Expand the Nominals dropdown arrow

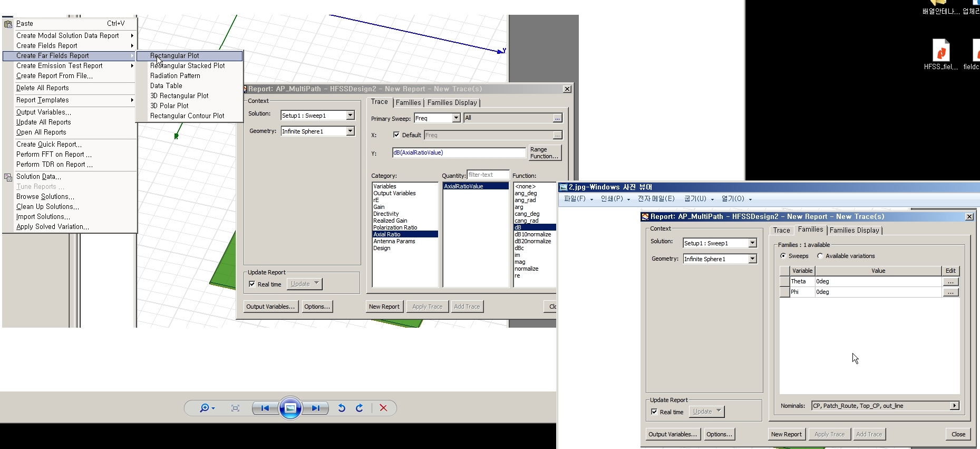pyautogui.click(x=955, y=406)
